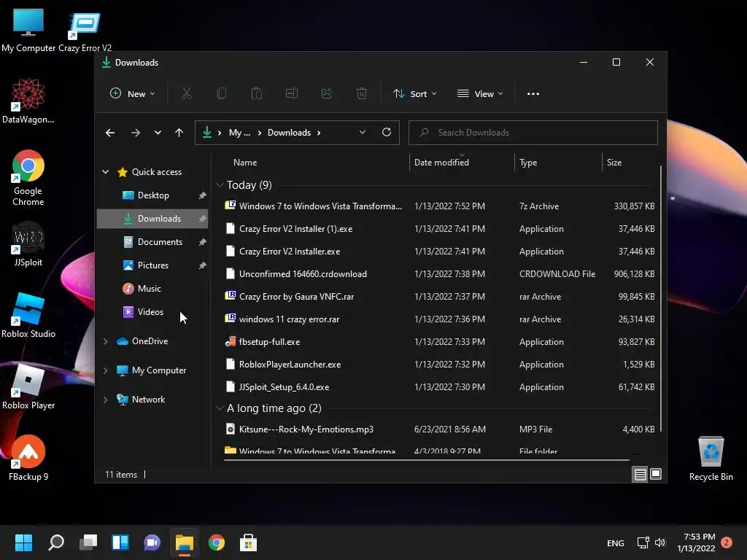Open the View dropdown
Screen dimensions: 747x560
tap(480, 94)
